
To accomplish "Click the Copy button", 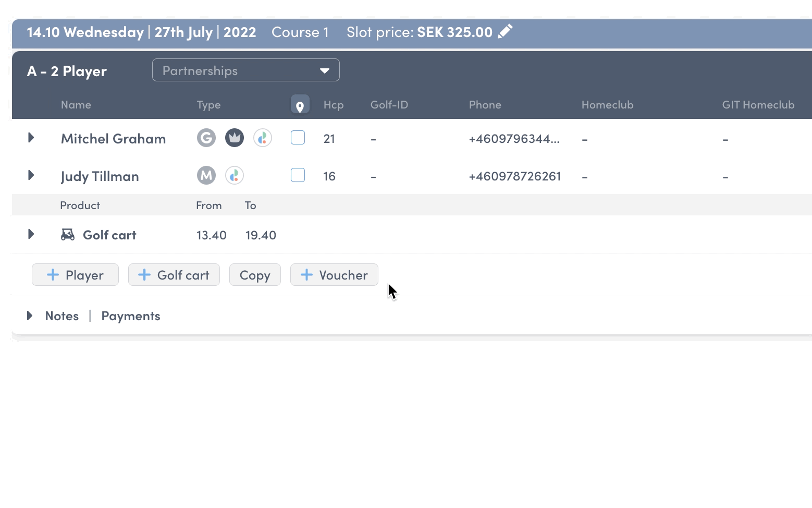I will pos(255,275).
